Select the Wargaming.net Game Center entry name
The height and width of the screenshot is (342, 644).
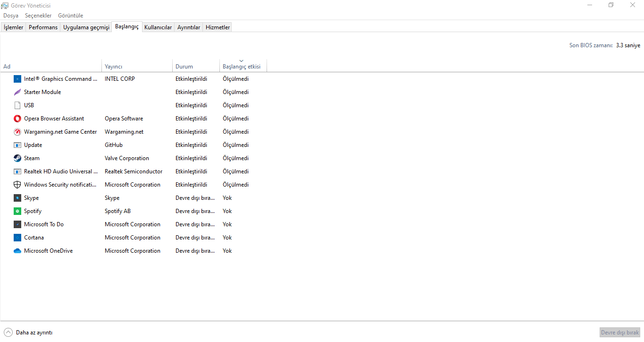(60, 132)
